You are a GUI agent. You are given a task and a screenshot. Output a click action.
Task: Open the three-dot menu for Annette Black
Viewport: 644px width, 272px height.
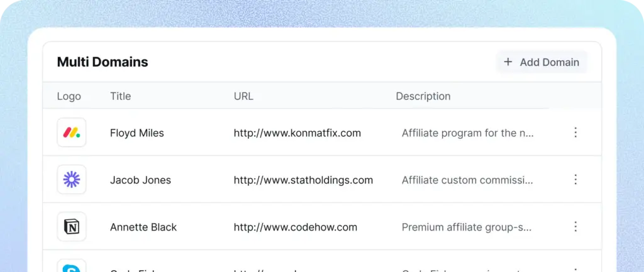click(575, 227)
